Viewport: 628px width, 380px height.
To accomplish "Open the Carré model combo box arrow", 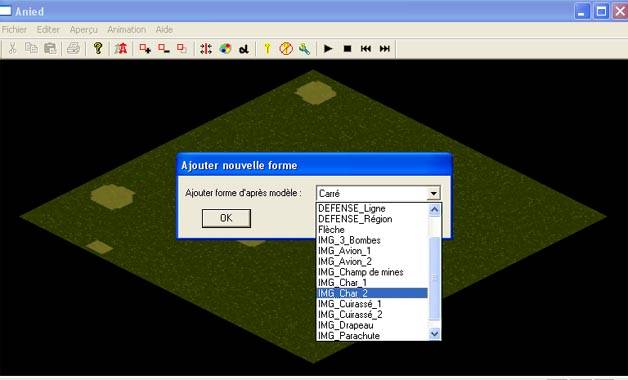I will tap(433, 193).
